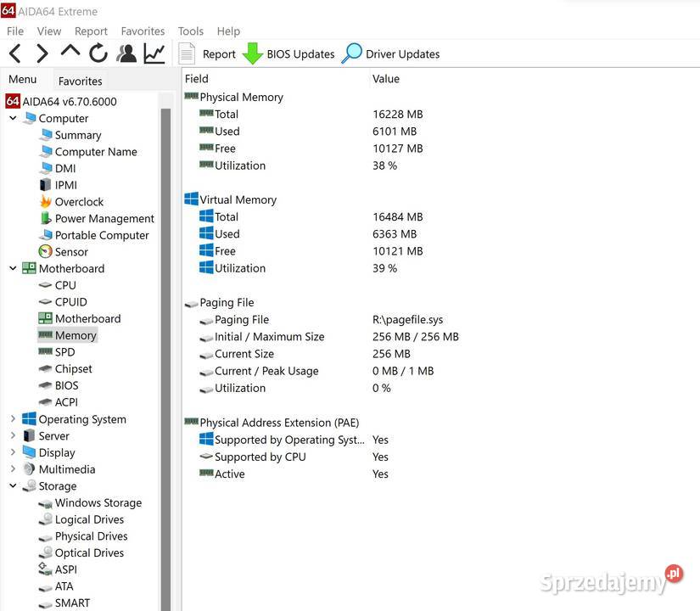Select the R:\pagefile.sys value

(x=407, y=320)
